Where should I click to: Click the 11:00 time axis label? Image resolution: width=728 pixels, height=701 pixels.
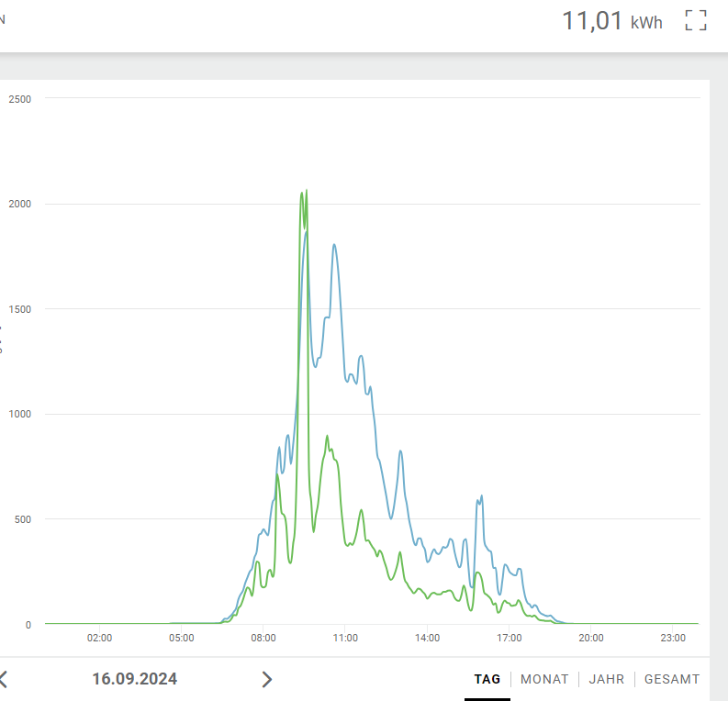(345, 638)
